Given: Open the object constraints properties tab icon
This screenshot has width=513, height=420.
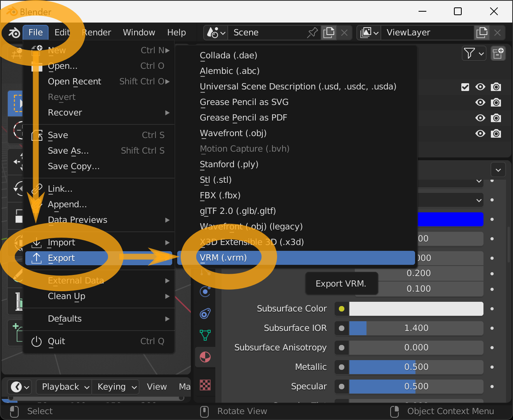Looking at the screenshot, I should click(205, 313).
